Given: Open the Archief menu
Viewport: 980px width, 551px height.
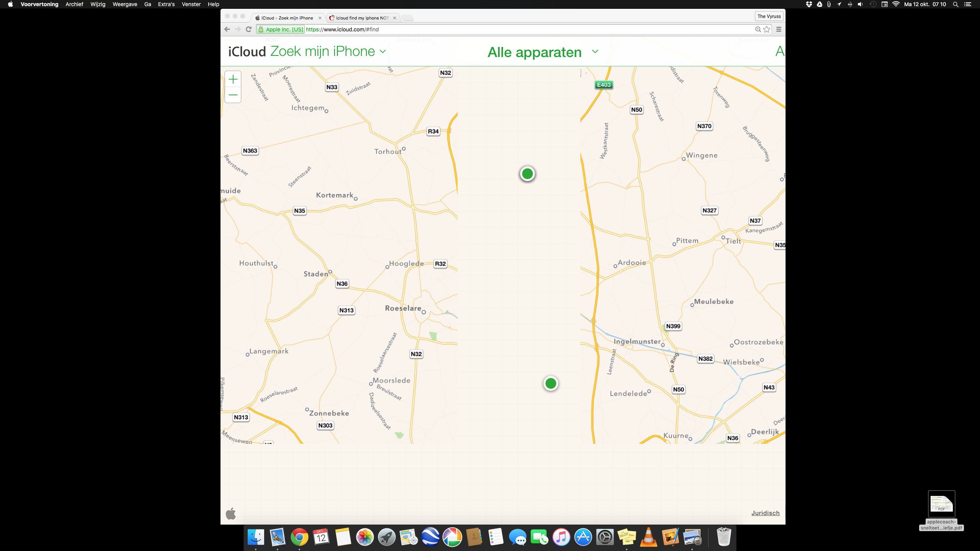Looking at the screenshot, I should coord(74,4).
